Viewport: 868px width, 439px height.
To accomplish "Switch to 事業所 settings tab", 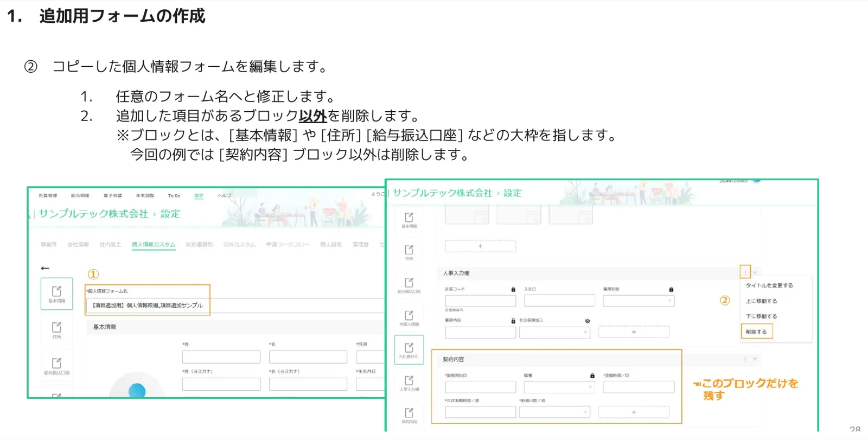I will (48, 245).
